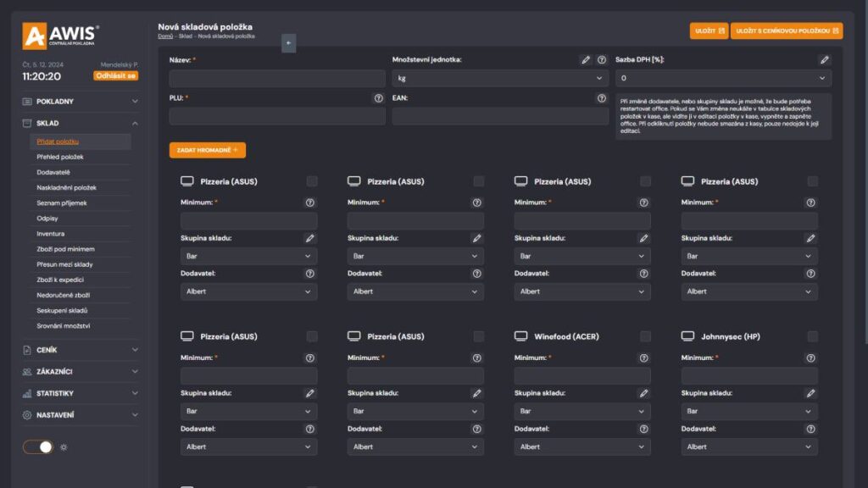Open Dodavatelé in the sidebar
The width and height of the screenshot is (868, 488).
[x=53, y=172]
